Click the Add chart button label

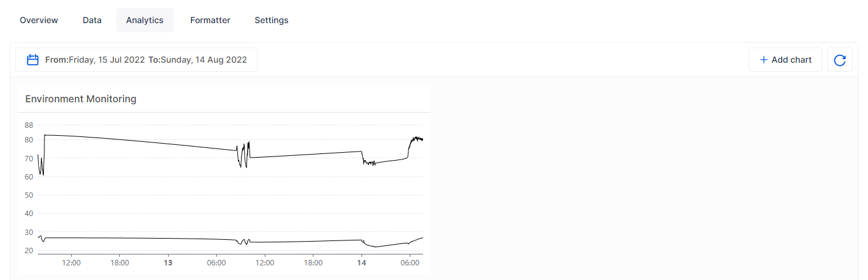click(x=791, y=60)
